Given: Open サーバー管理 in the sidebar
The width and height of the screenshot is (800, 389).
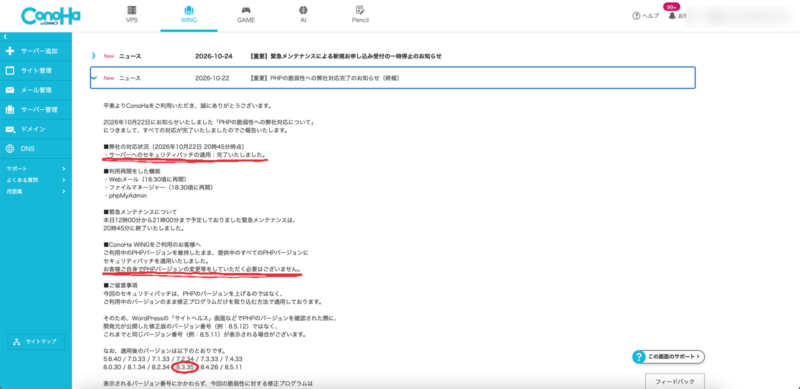Looking at the screenshot, I should pyautogui.click(x=36, y=110).
